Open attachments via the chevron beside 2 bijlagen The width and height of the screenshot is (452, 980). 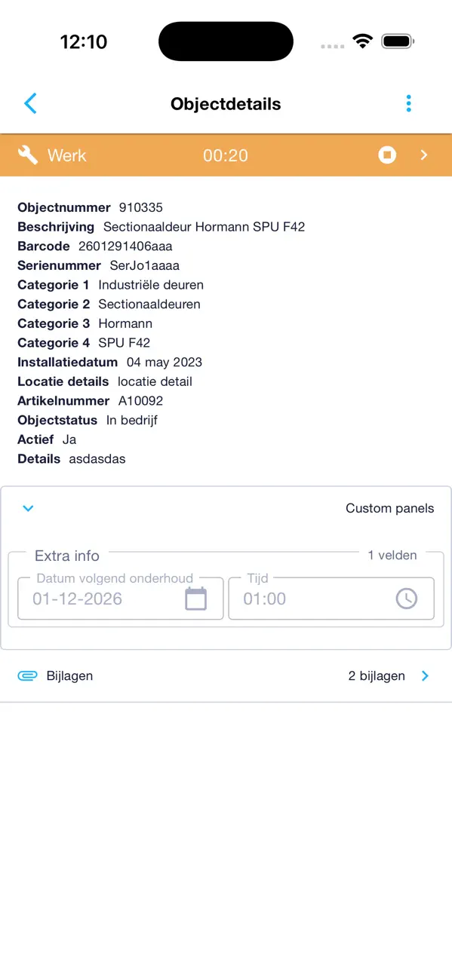point(425,675)
